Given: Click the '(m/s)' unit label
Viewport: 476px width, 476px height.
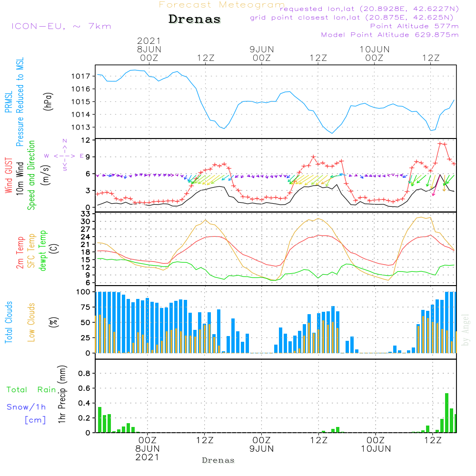Looking at the screenshot, I should (46, 175).
